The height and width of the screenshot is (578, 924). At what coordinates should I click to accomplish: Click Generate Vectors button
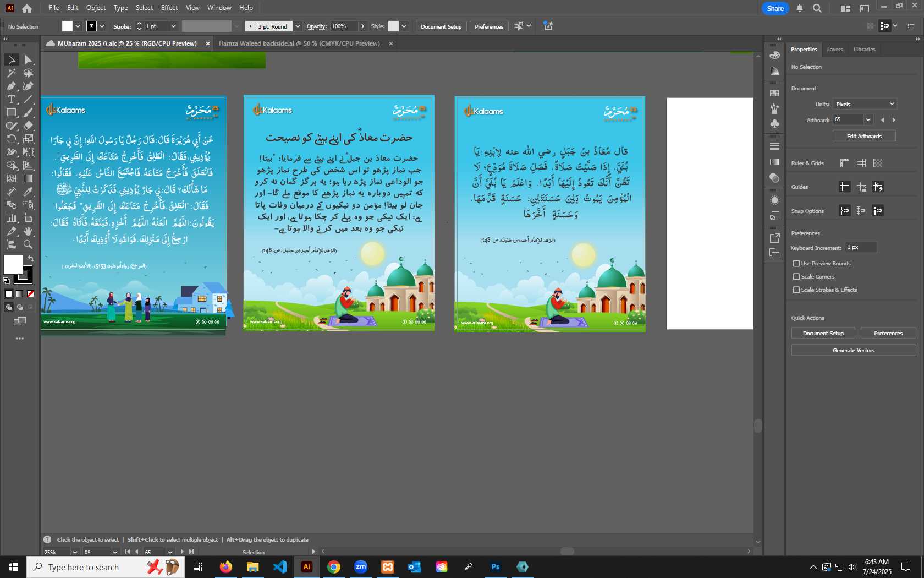pos(854,350)
